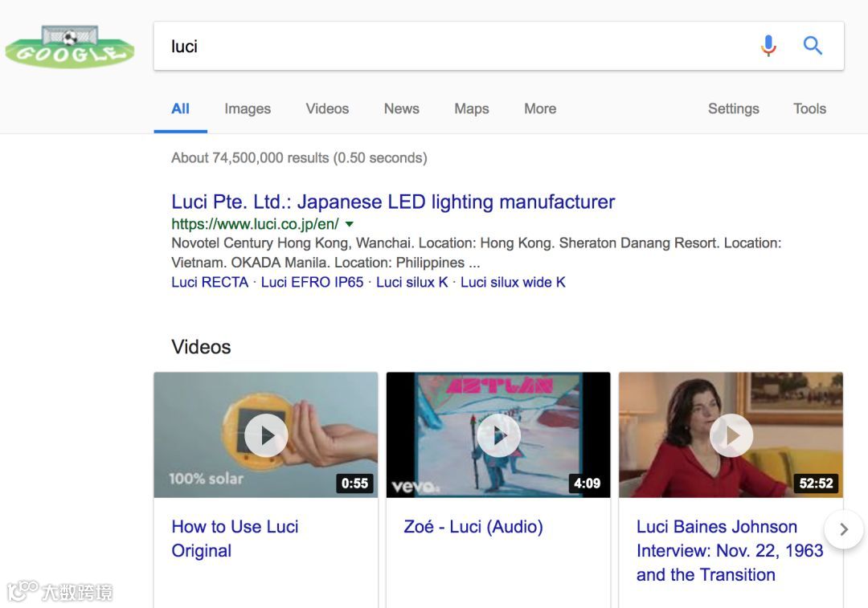Viewport: 868px width, 608px height.
Task: Click the Videos section heading
Action: click(201, 347)
